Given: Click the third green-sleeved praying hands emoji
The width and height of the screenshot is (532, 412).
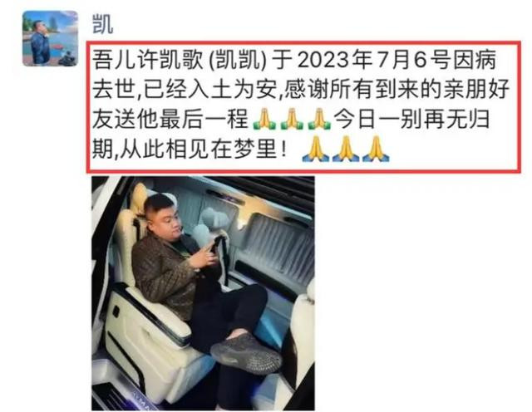Looking at the screenshot, I should coord(319,120).
